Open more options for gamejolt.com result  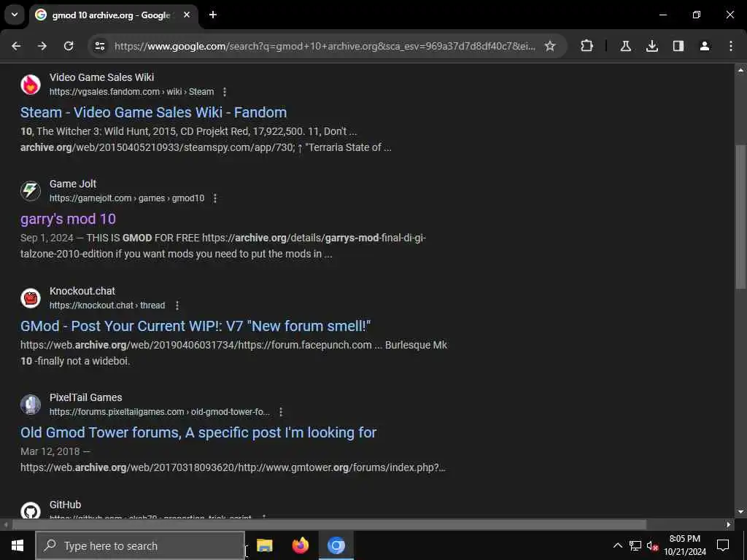[x=215, y=198]
